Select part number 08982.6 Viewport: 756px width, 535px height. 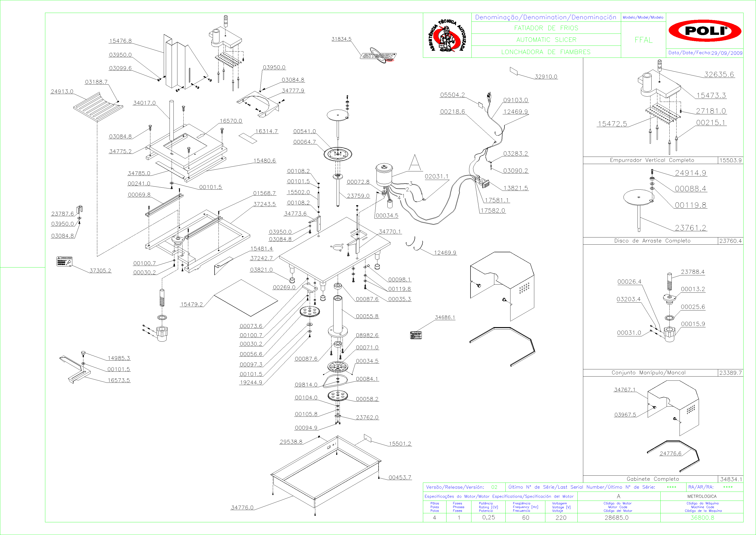[367, 336]
